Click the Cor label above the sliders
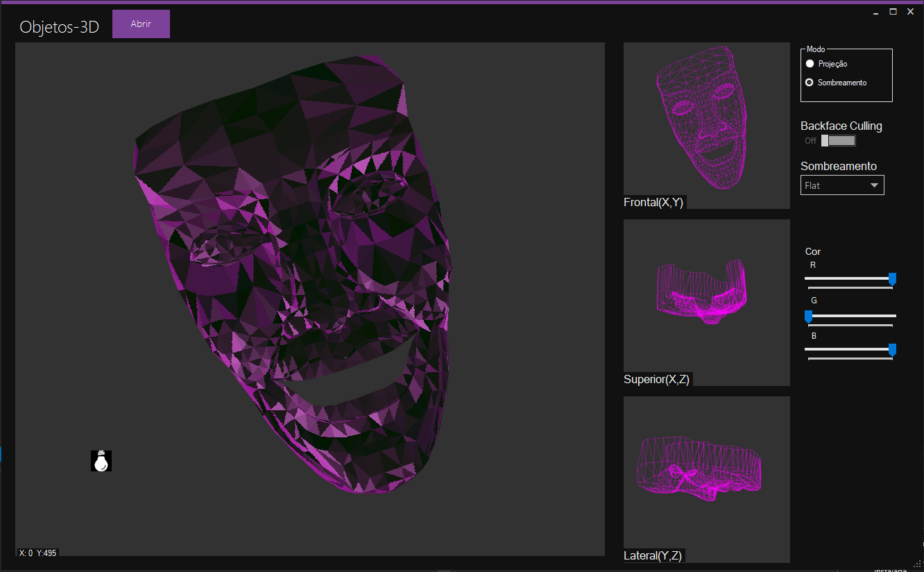 coord(813,251)
